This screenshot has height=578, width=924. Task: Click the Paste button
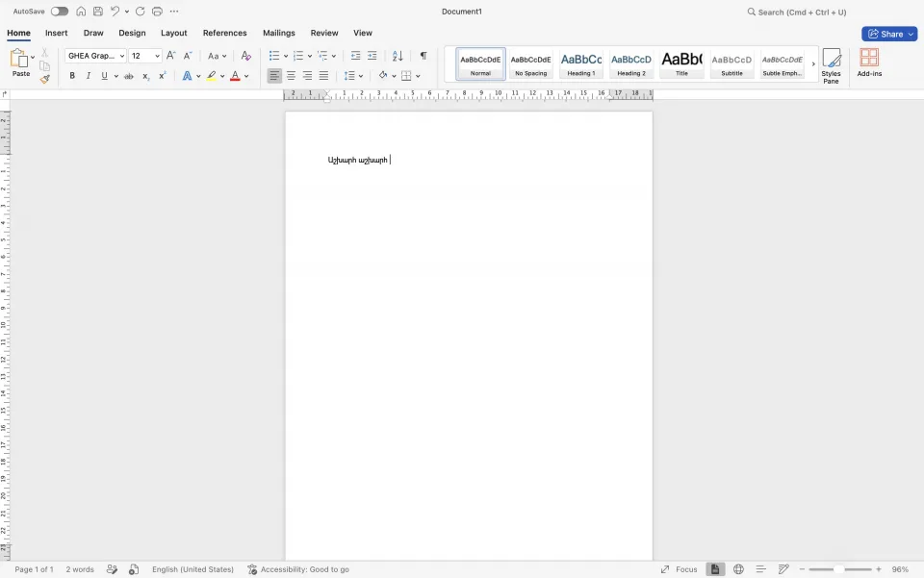(x=20, y=63)
